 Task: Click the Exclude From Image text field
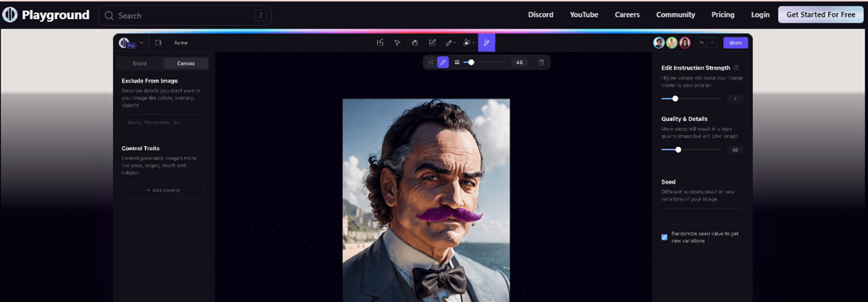click(163, 122)
